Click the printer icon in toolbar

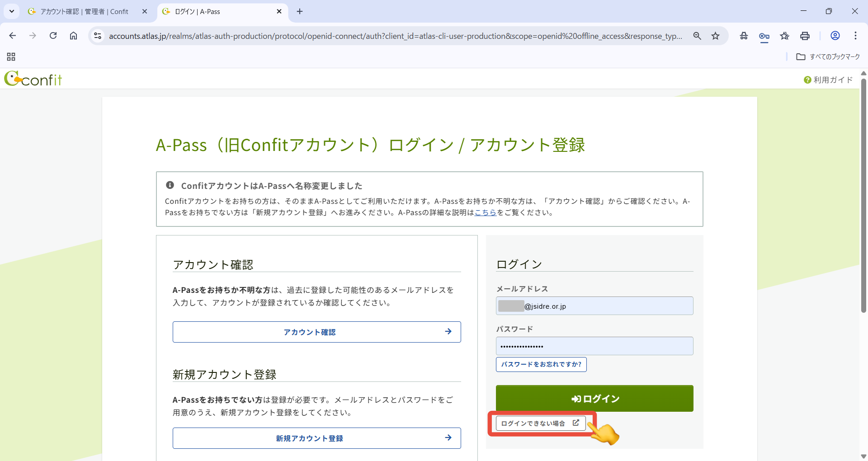[x=805, y=36]
